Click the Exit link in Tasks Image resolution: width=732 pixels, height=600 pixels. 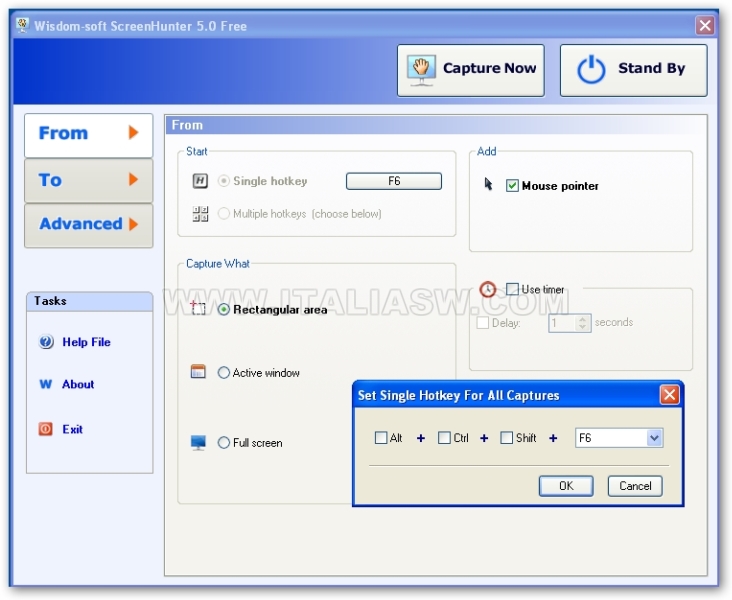point(72,429)
